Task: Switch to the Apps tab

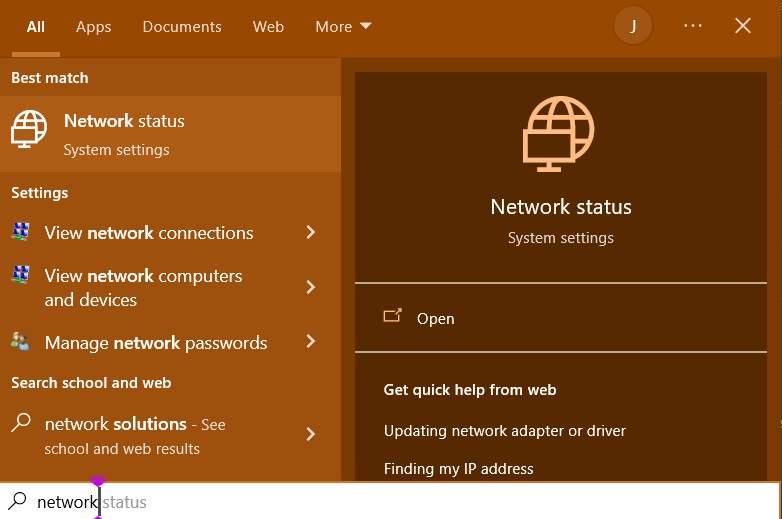Action: pyautogui.click(x=94, y=27)
